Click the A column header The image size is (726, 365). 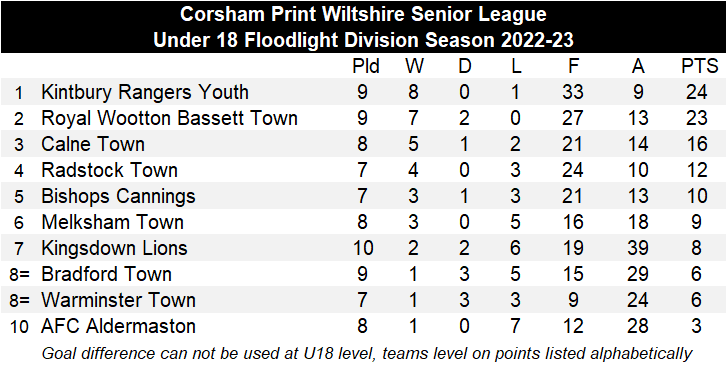coord(638,66)
